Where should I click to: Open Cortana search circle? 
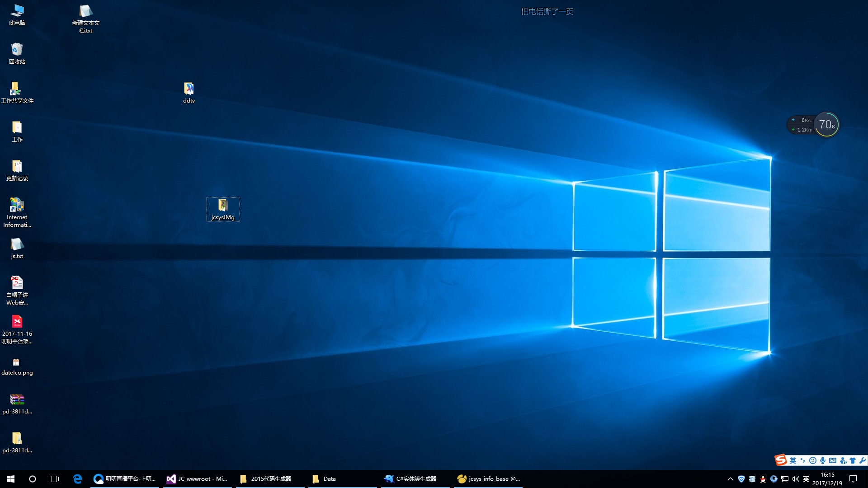pos(33,479)
